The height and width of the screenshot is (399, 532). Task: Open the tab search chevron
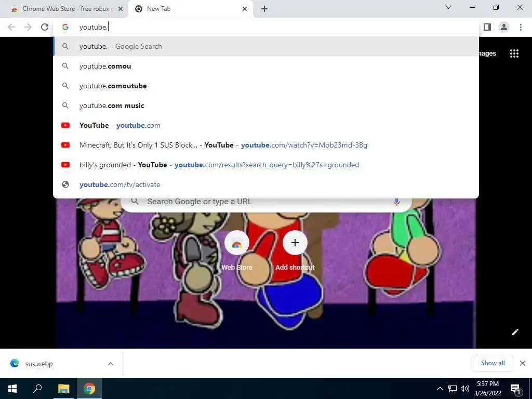coord(448,7)
